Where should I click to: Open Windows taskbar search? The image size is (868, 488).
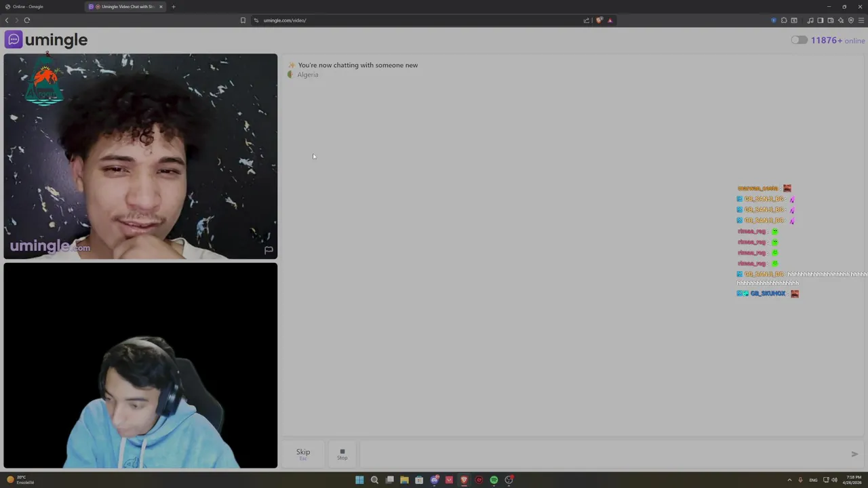click(374, 480)
